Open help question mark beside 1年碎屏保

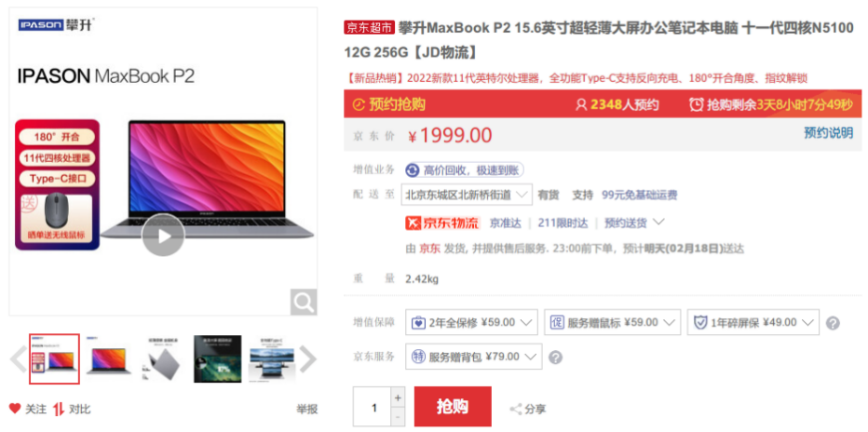(x=833, y=323)
